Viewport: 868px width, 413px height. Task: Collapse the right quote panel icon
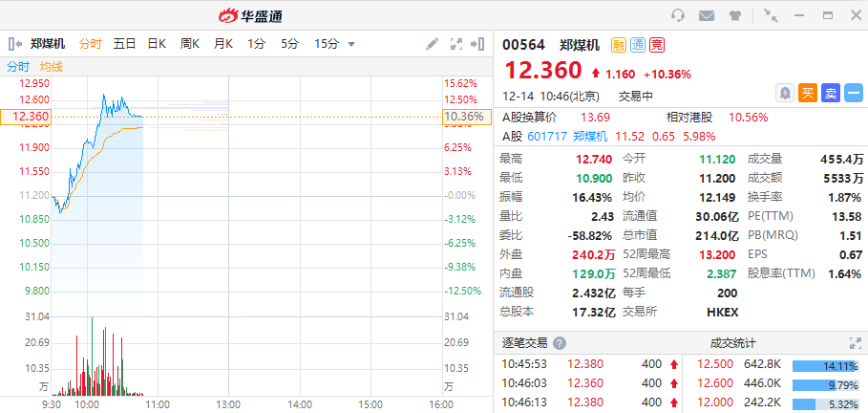tap(477, 44)
